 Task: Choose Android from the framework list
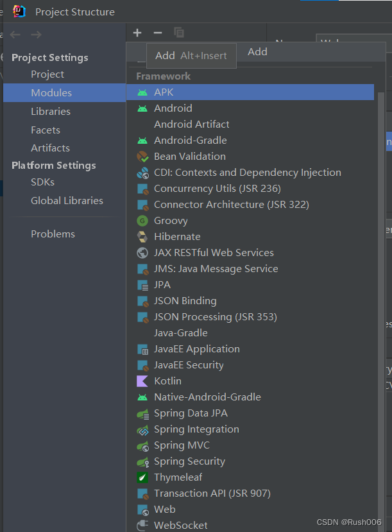point(250,108)
